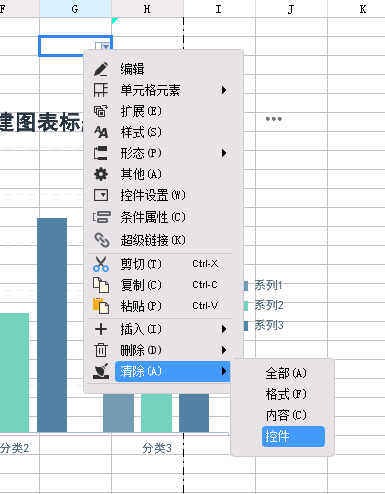Viewport: 385px width, 494px height.
Task: Click the chain link icon beside 超级链接(K)
Action: click(101, 240)
